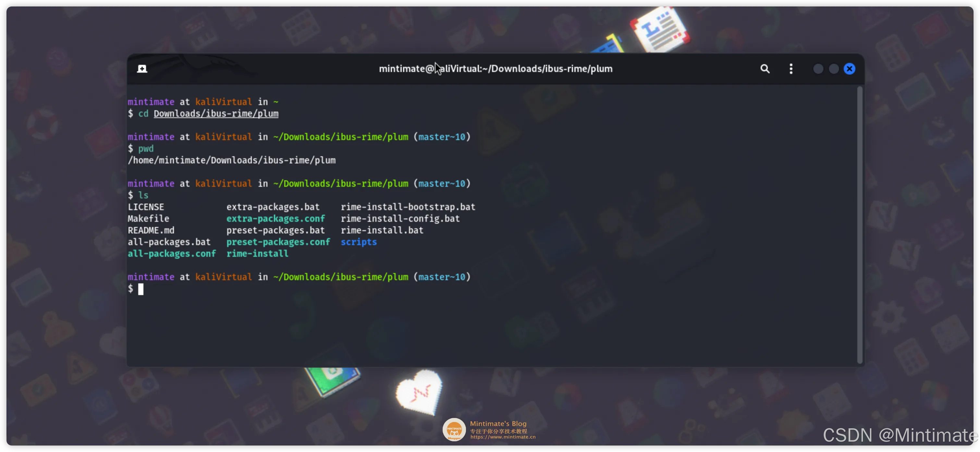Click rime-install.bat in listing
This screenshot has width=980, height=452.
coord(382,230)
